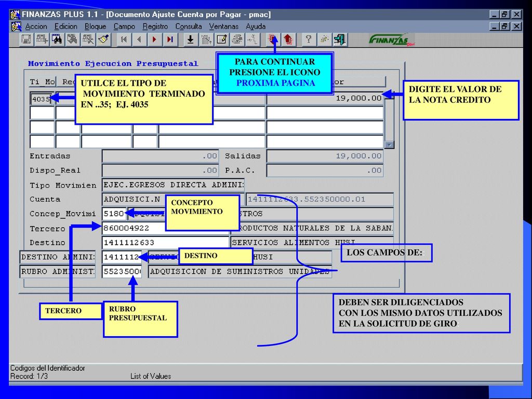Click account code field 1411112633.552350000.01
The image size is (532, 399).
pyautogui.click(x=320, y=199)
